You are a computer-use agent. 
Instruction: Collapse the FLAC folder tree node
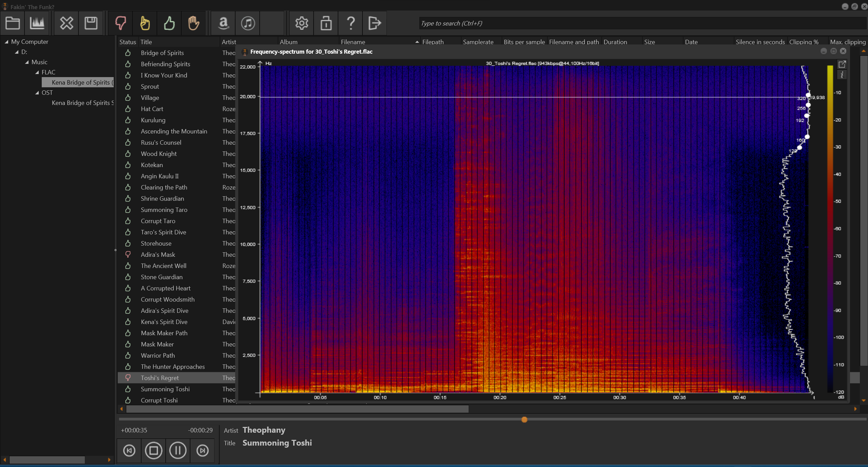pyautogui.click(x=37, y=72)
